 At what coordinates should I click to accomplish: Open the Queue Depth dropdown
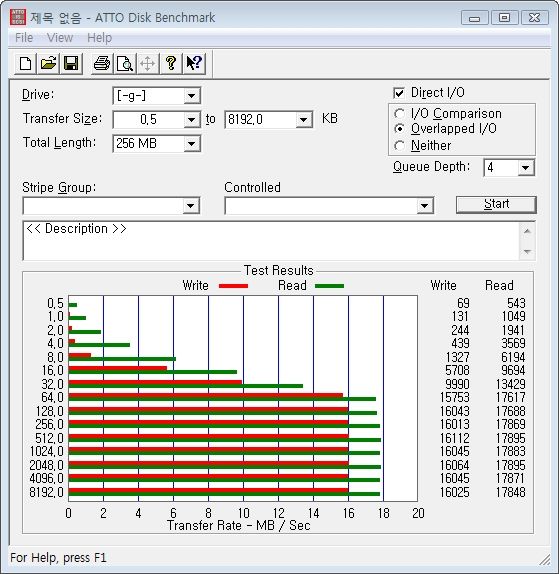click(x=526, y=168)
